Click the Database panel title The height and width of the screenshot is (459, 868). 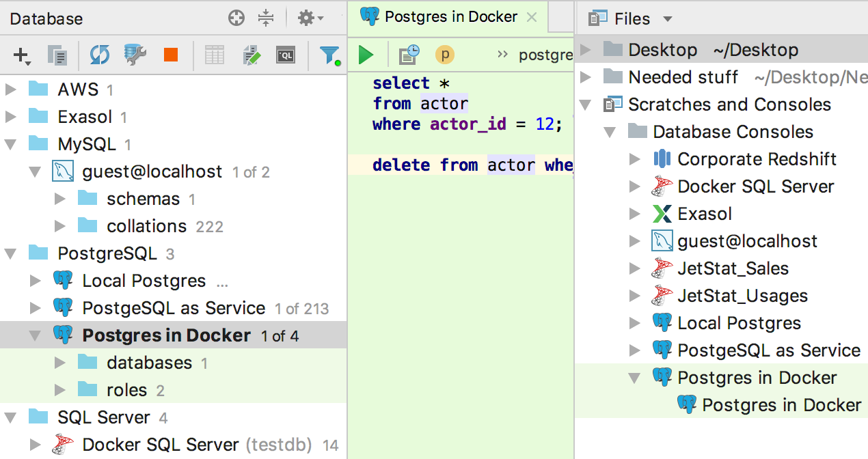click(46, 19)
